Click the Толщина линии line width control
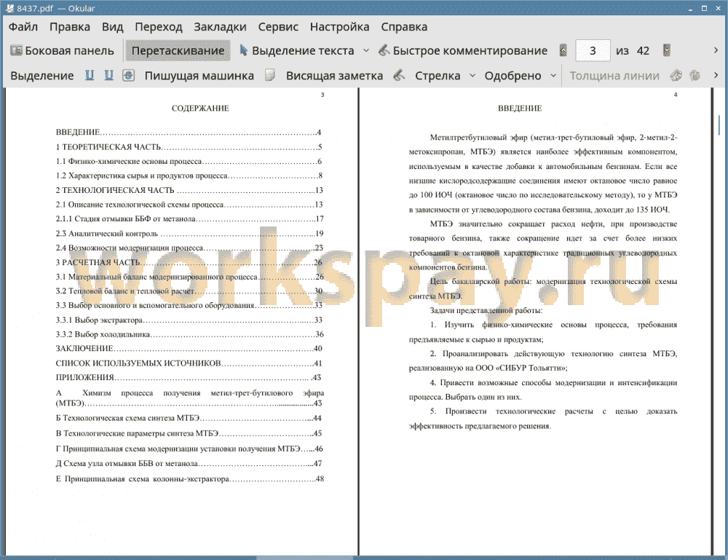The width and height of the screenshot is (728, 560). pos(614,76)
